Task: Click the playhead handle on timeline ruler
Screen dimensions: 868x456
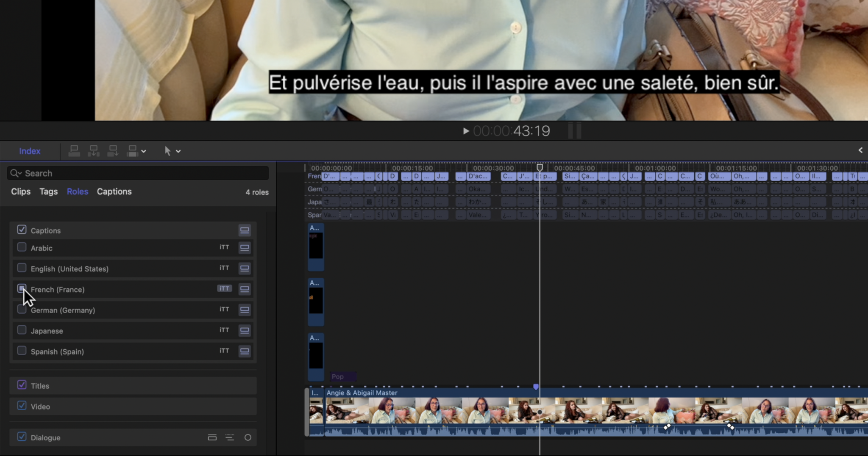Action: (540, 168)
